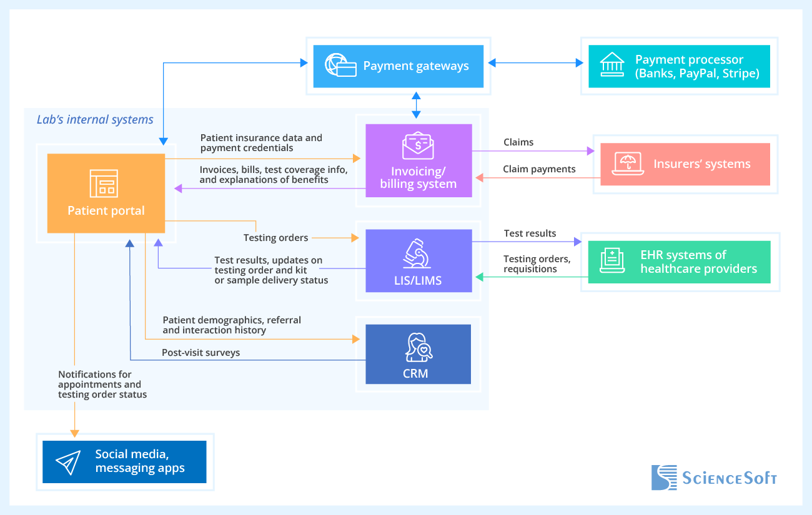812x515 pixels.
Task: Click the laptop icon in EHR systems block
Action: tap(613, 261)
